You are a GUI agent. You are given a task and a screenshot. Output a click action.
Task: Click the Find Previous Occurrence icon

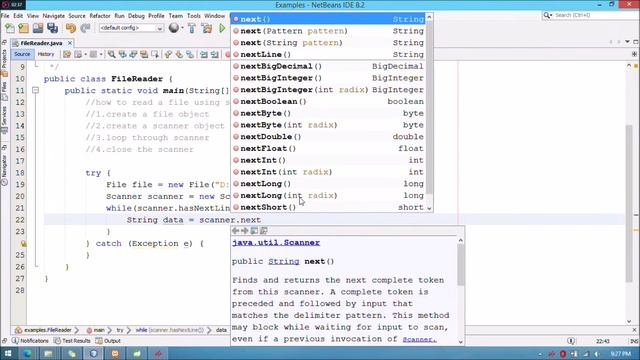[x=122, y=54]
